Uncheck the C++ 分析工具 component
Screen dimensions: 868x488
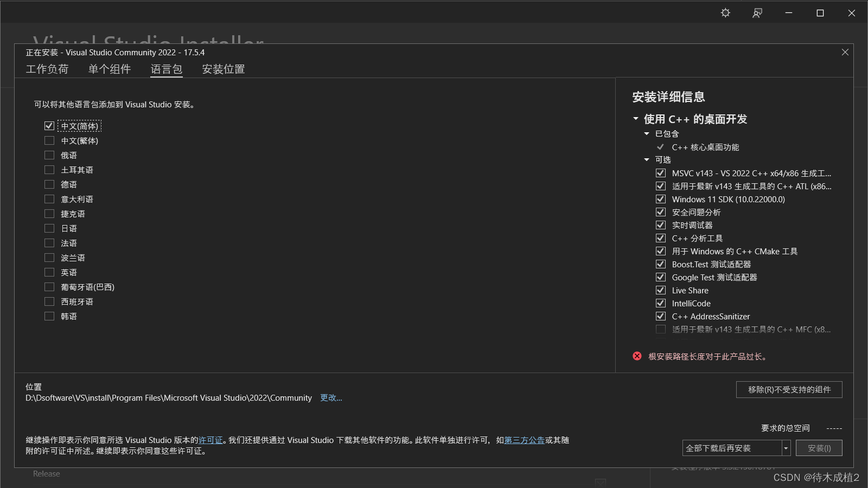(661, 238)
